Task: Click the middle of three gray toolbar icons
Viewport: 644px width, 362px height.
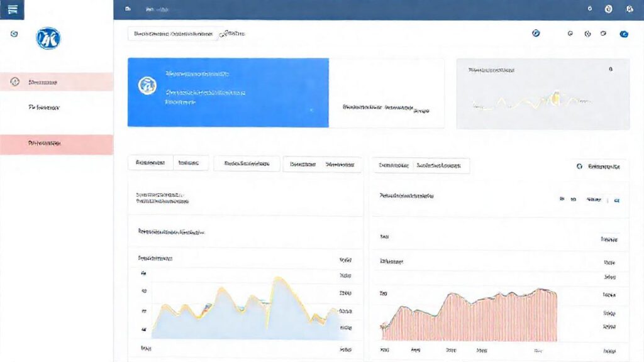Action: pyautogui.click(x=588, y=34)
